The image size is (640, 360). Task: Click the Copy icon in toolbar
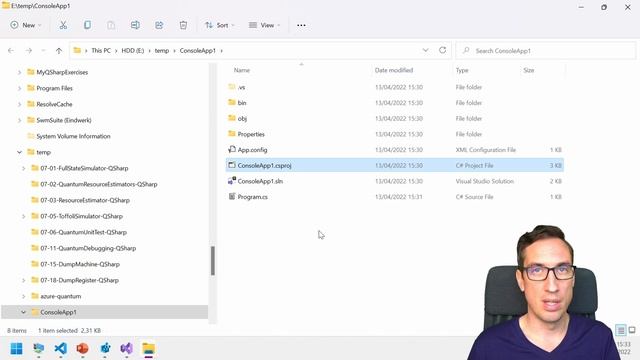pos(87,25)
